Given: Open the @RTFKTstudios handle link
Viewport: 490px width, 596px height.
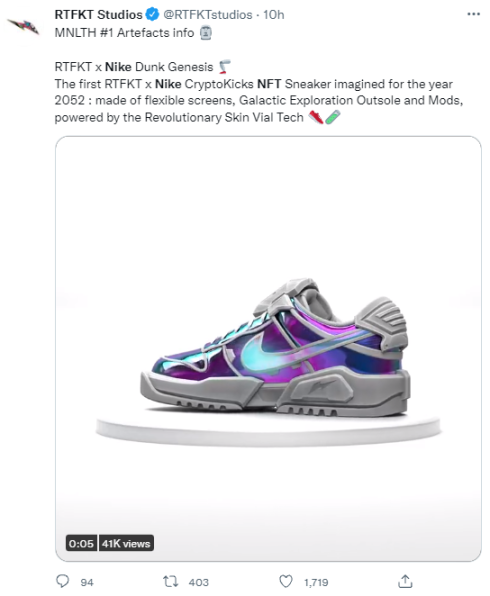Looking at the screenshot, I should click(208, 14).
